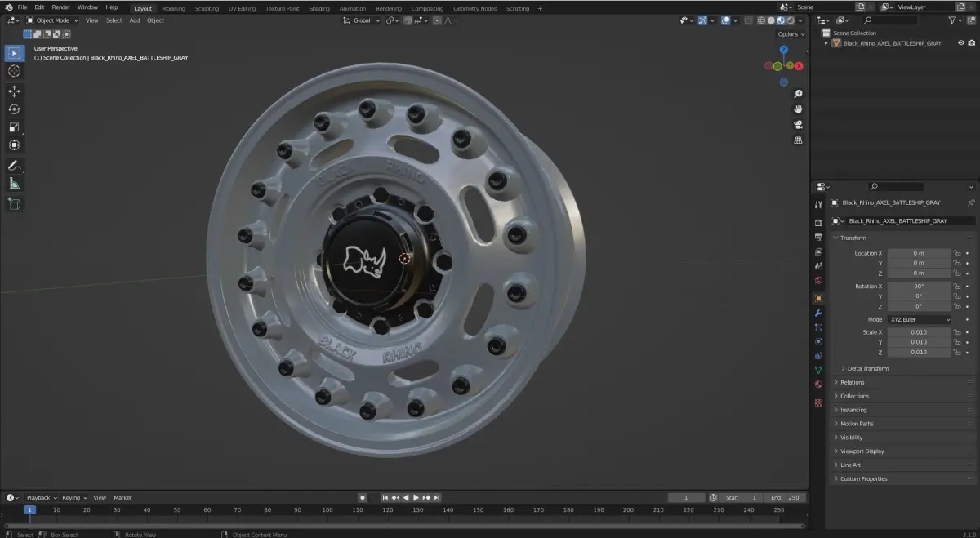Open the Modifier properties wrench tab
This screenshot has height=538, width=980.
pyautogui.click(x=818, y=313)
